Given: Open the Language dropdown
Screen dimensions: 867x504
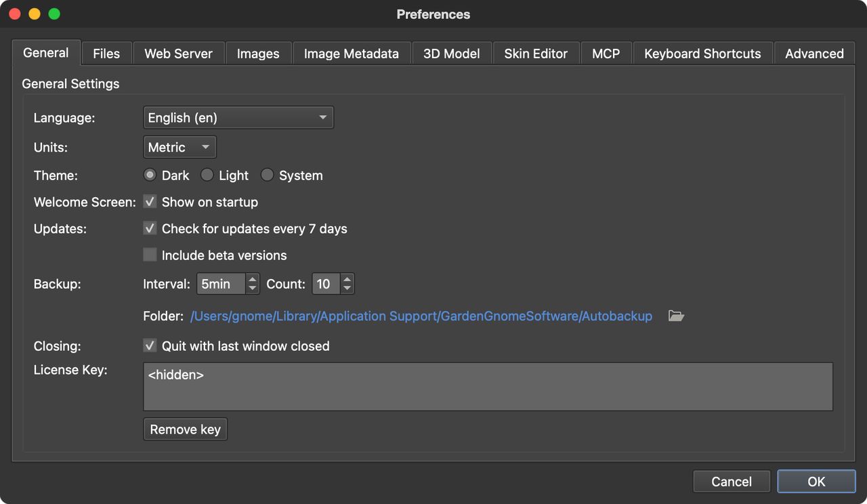Looking at the screenshot, I should [238, 117].
